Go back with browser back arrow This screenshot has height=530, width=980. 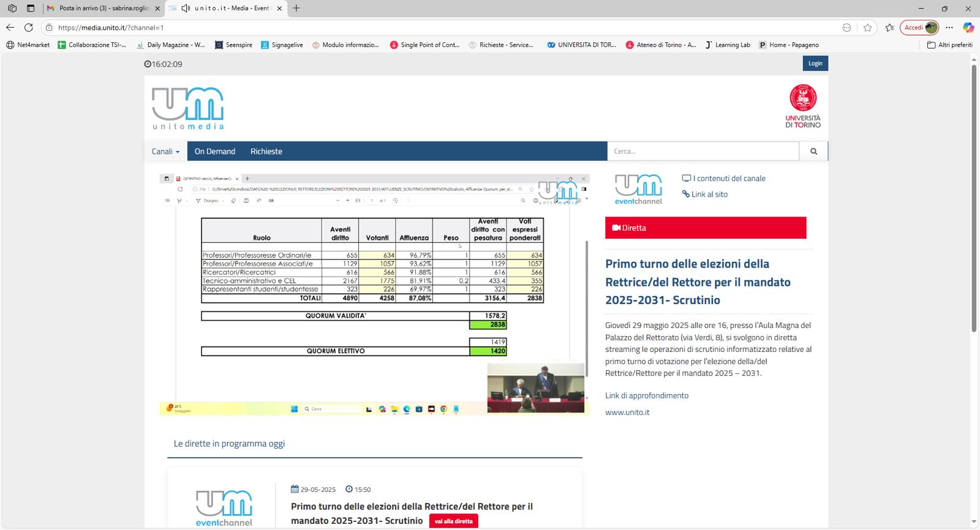[10, 28]
